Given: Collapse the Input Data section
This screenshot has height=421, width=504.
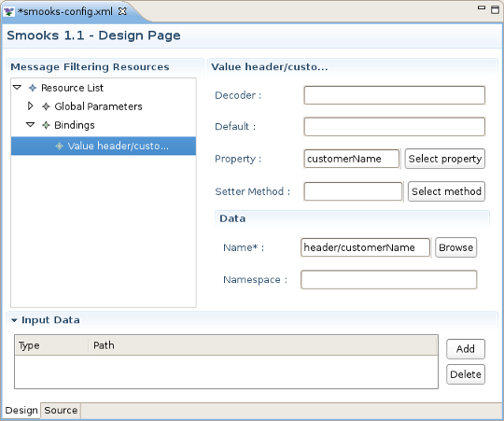Looking at the screenshot, I should [14, 320].
